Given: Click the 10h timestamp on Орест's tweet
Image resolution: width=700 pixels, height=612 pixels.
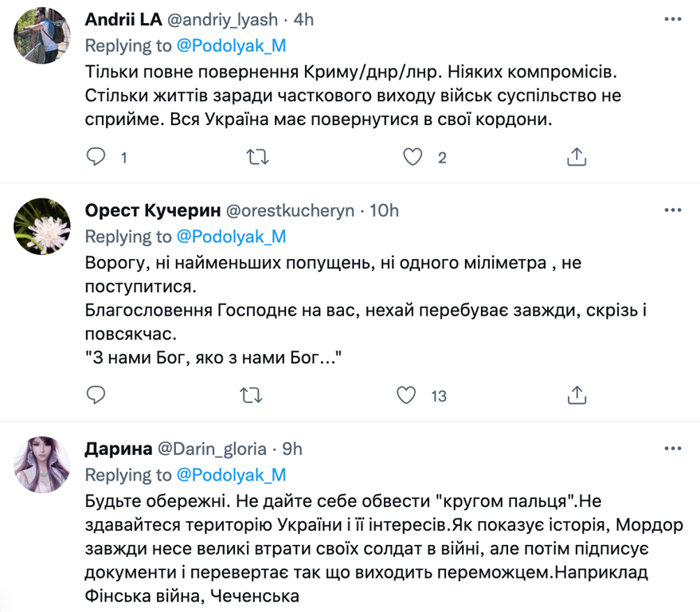Looking at the screenshot, I should tap(385, 211).
